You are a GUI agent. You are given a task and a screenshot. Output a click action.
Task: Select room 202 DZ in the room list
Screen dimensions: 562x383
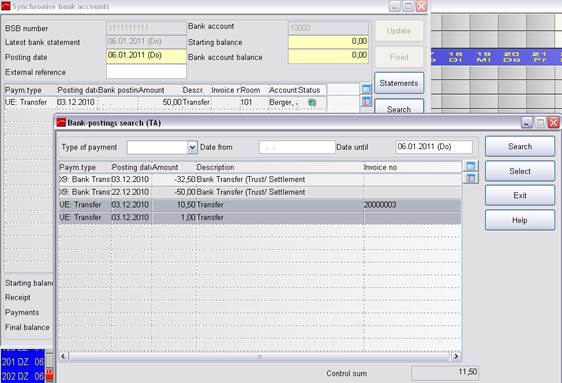point(23,376)
